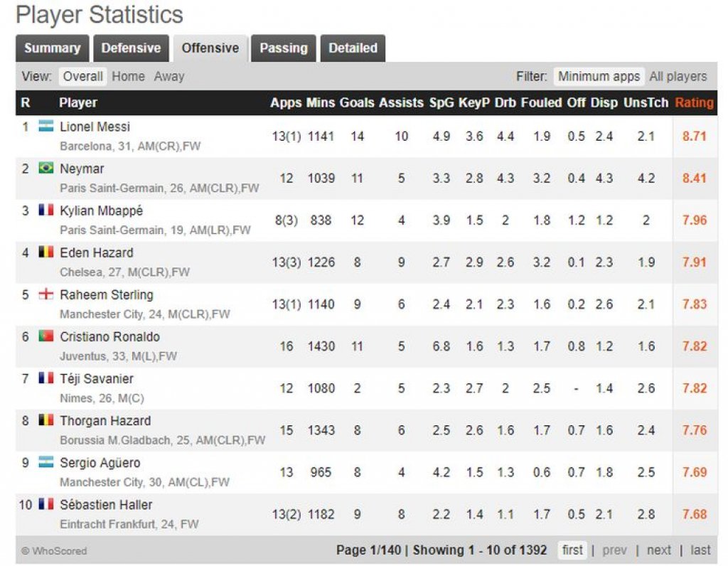Select the Away view option
The image size is (728, 566).
tap(169, 76)
